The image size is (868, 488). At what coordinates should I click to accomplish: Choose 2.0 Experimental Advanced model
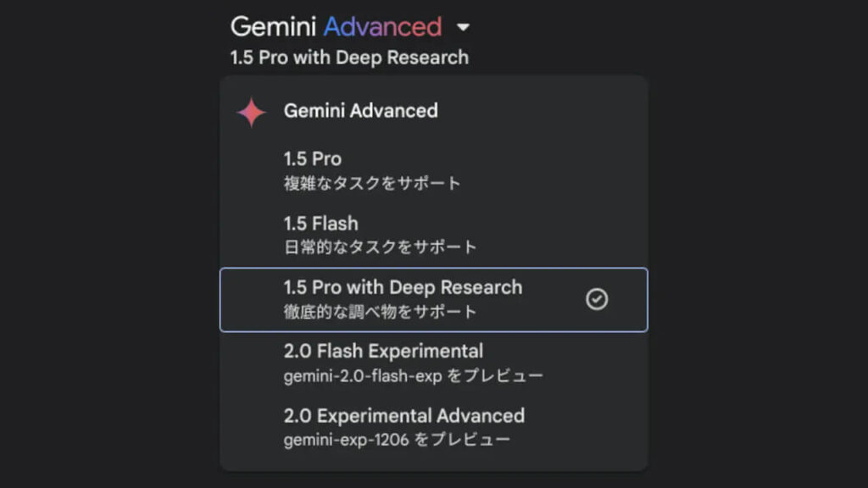pyautogui.click(x=403, y=415)
